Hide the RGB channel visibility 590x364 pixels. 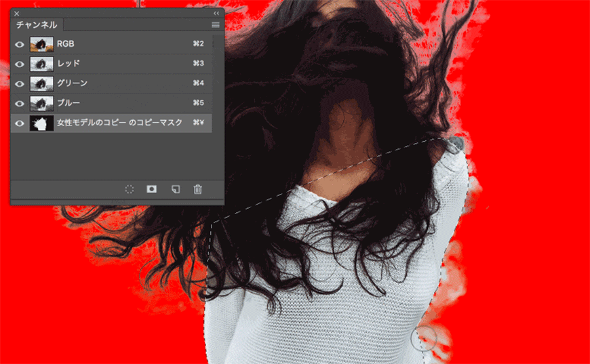click(x=20, y=44)
